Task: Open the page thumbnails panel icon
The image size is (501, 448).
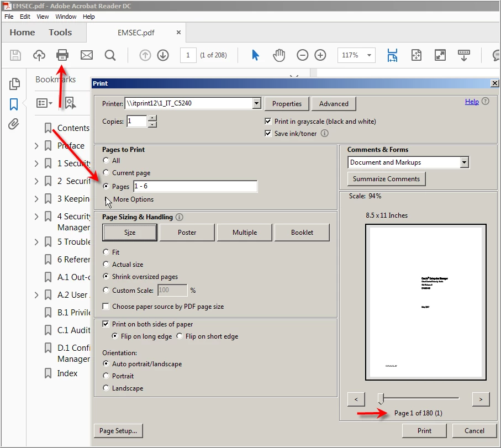Action: (x=14, y=84)
